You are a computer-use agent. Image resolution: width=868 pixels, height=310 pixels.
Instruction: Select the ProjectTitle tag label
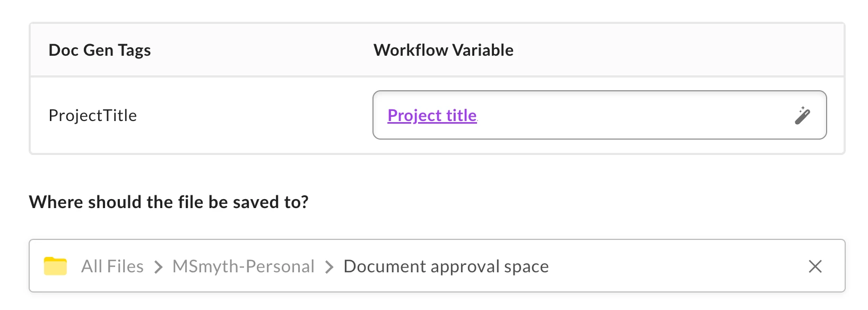tap(93, 115)
